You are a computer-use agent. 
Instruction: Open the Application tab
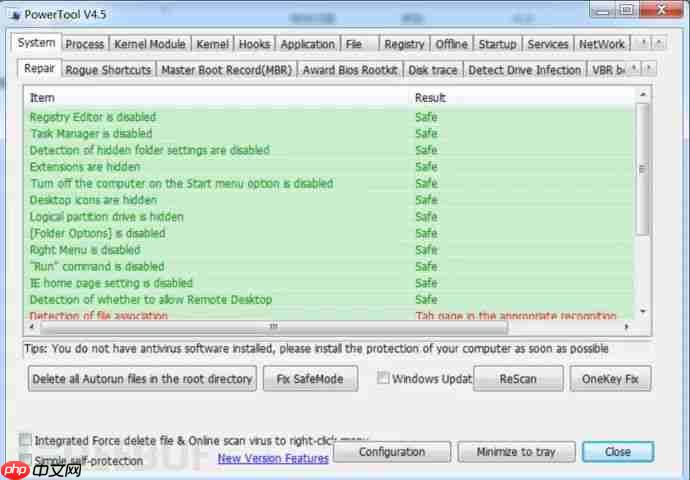point(308,44)
